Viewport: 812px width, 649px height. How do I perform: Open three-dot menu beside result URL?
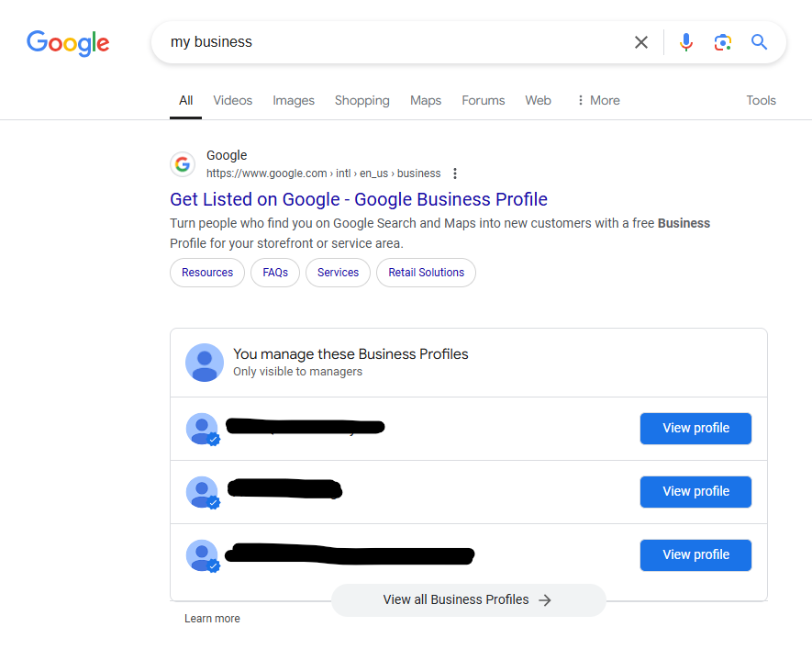[455, 173]
